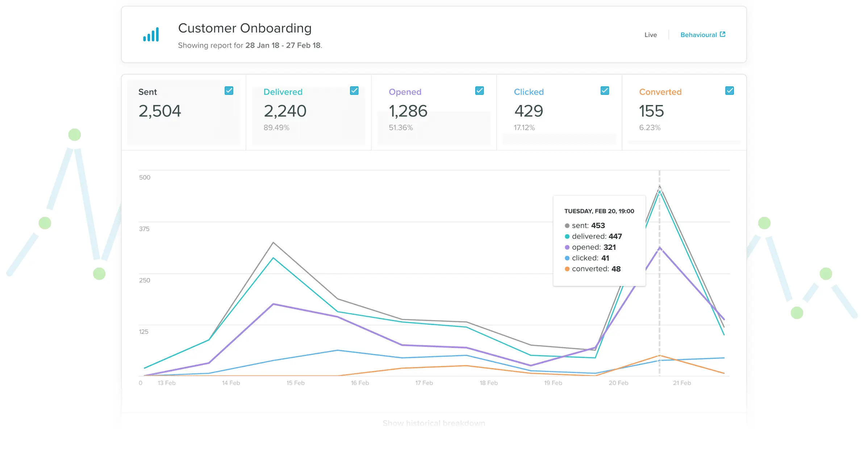Screen dimensions: 868x462
Task: Click the blue clicked legend dot in the tooltip
Action: point(567,258)
